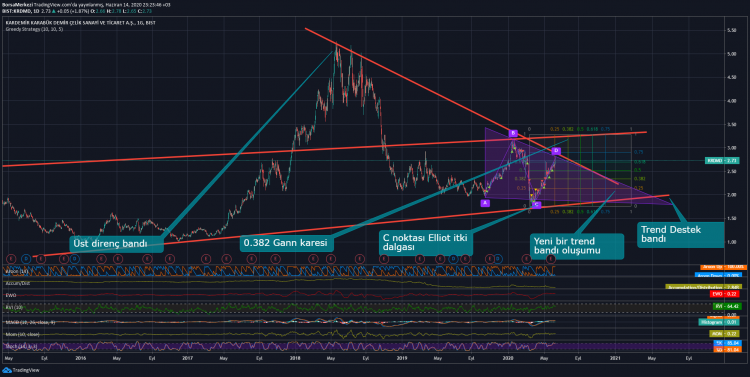This screenshot has height=377, width=750.
Task: Click the Mom (10, close) indicator label
Action: point(22,334)
